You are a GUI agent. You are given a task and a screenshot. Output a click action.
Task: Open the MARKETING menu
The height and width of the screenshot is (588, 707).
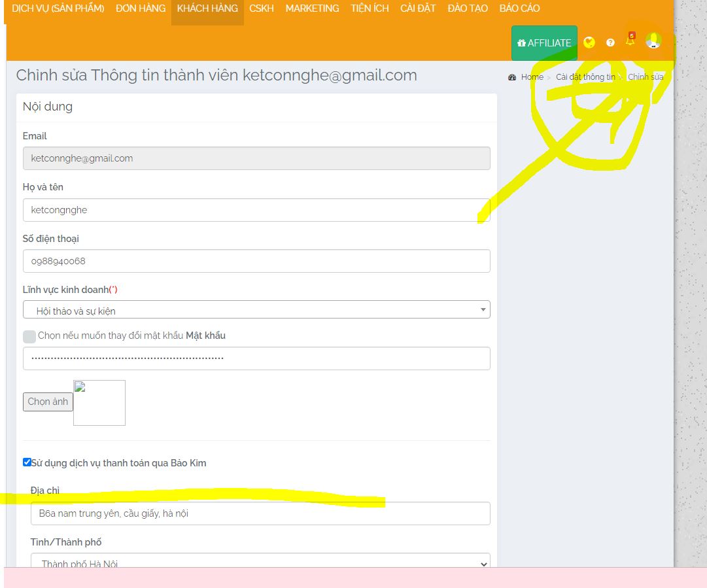pos(312,9)
